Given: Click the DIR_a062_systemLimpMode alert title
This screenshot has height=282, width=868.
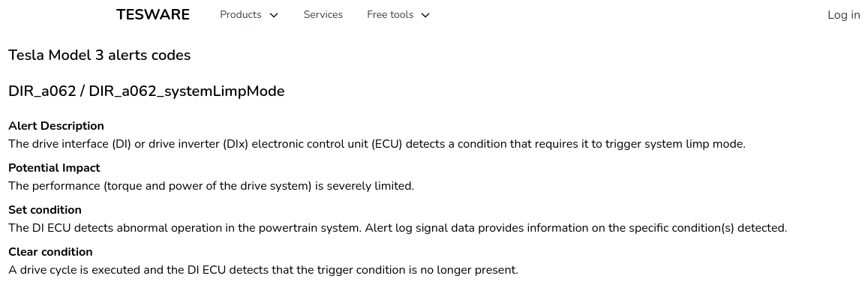Looking at the screenshot, I should (x=146, y=91).
